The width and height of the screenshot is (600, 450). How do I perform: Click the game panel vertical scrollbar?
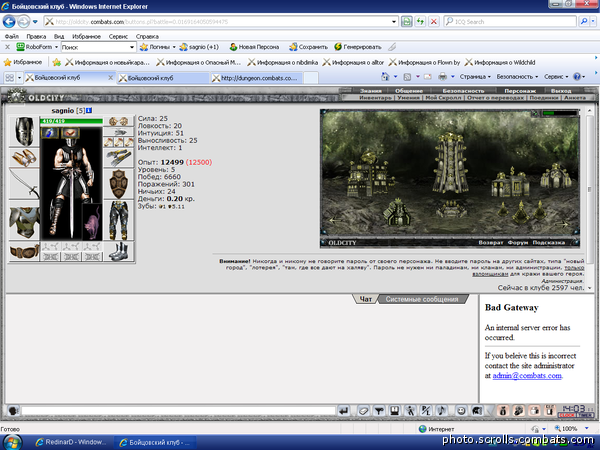pyautogui.click(x=590, y=199)
